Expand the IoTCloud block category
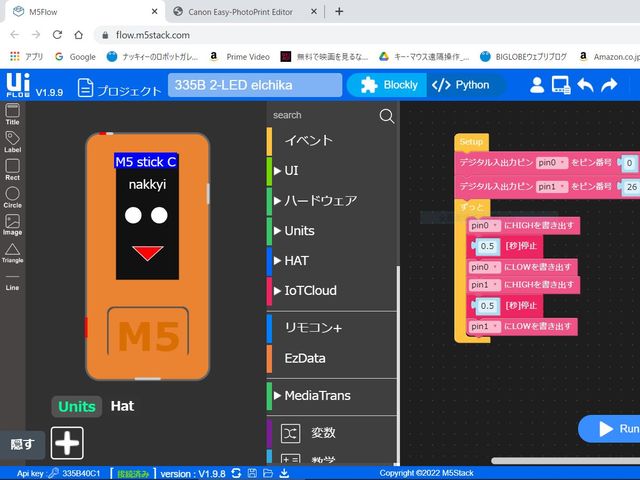The height and width of the screenshot is (480, 640). pyautogui.click(x=331, y=291)
